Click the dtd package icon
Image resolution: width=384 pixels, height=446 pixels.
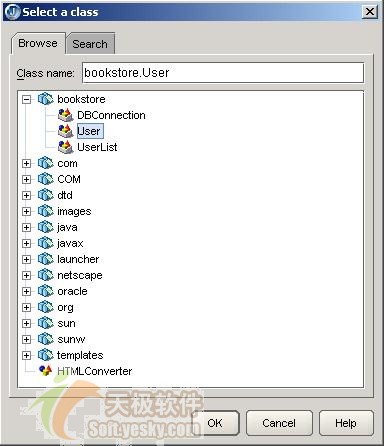[x=45, y=195]
